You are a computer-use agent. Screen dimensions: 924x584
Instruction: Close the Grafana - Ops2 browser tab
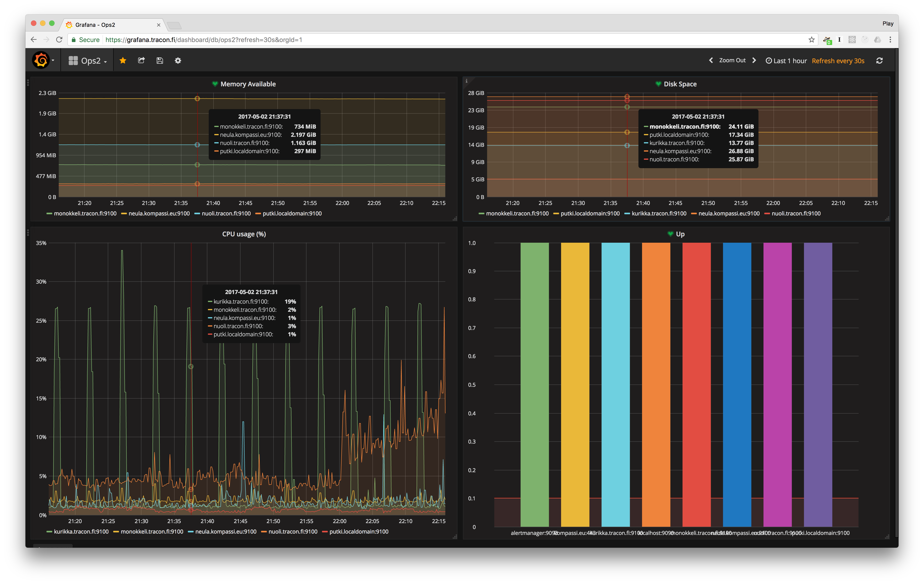(x=158, y=25)
